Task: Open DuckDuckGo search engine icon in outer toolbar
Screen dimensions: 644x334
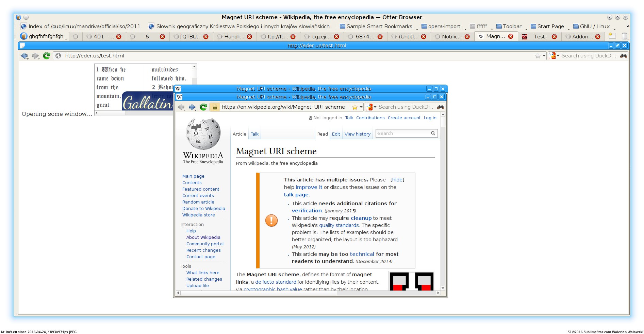Action: tap(553, 56)
